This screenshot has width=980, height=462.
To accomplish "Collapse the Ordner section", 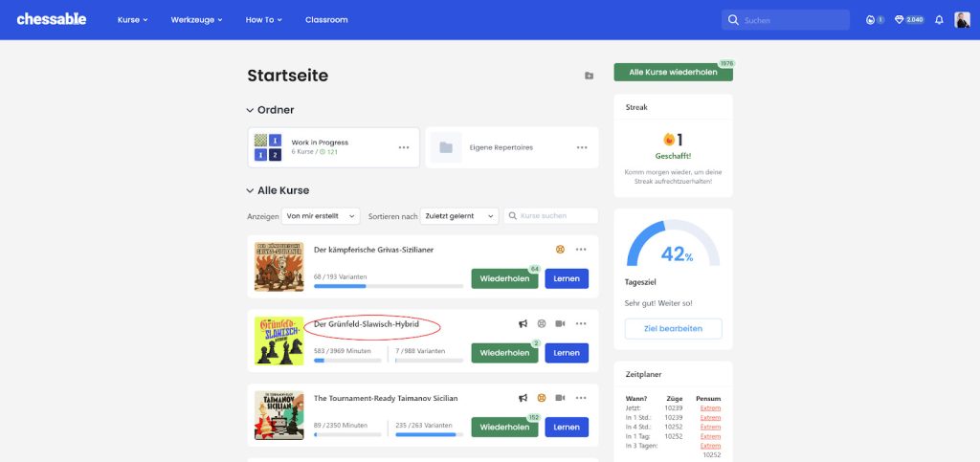I will click(251, 110).
